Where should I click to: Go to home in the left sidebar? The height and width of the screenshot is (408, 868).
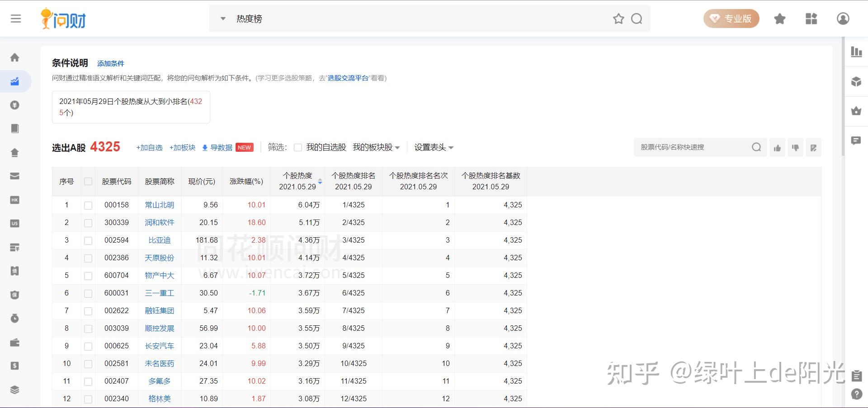[x=15, y=57]
